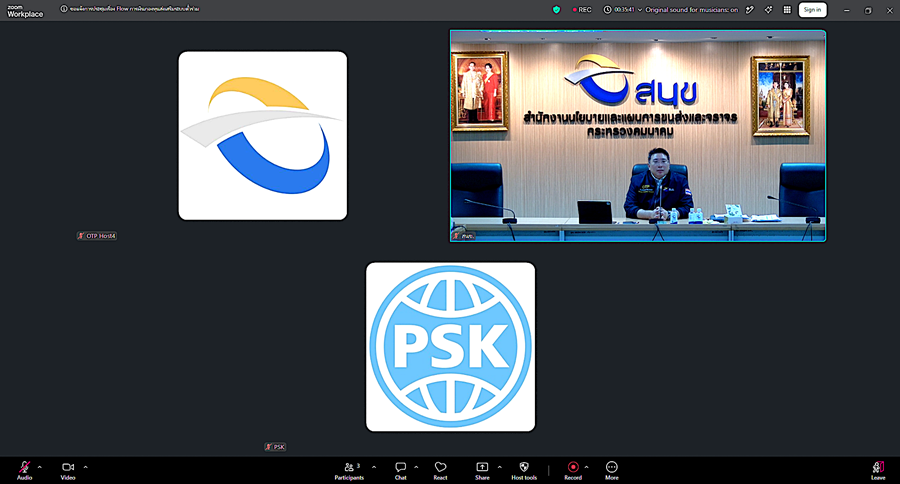The image size is (900, 484).
Task: Unmute microphone with the Audio button
Action: click(24, 470)
